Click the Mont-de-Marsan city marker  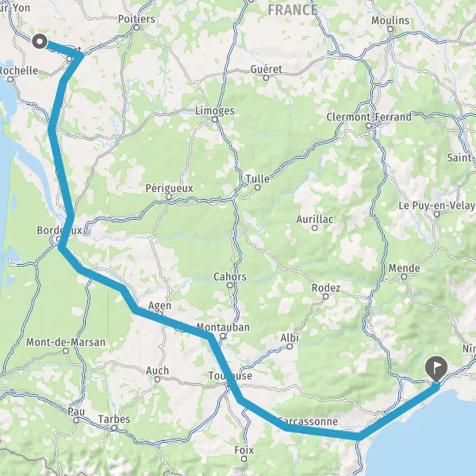click(x=66, y=351)
